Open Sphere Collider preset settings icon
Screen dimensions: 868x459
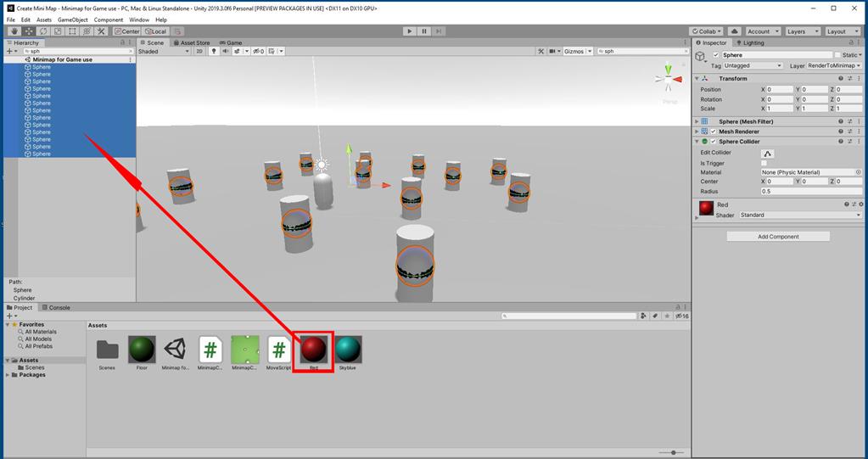849,142
